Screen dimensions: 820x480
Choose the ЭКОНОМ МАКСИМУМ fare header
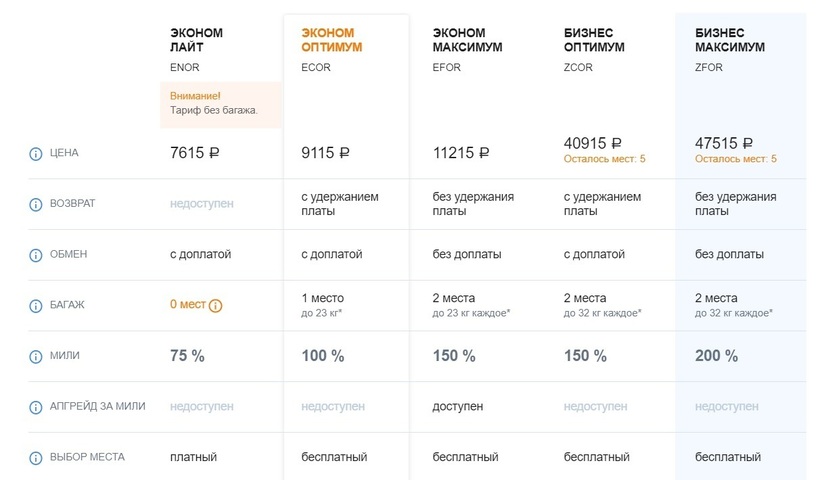pos(467,40)
